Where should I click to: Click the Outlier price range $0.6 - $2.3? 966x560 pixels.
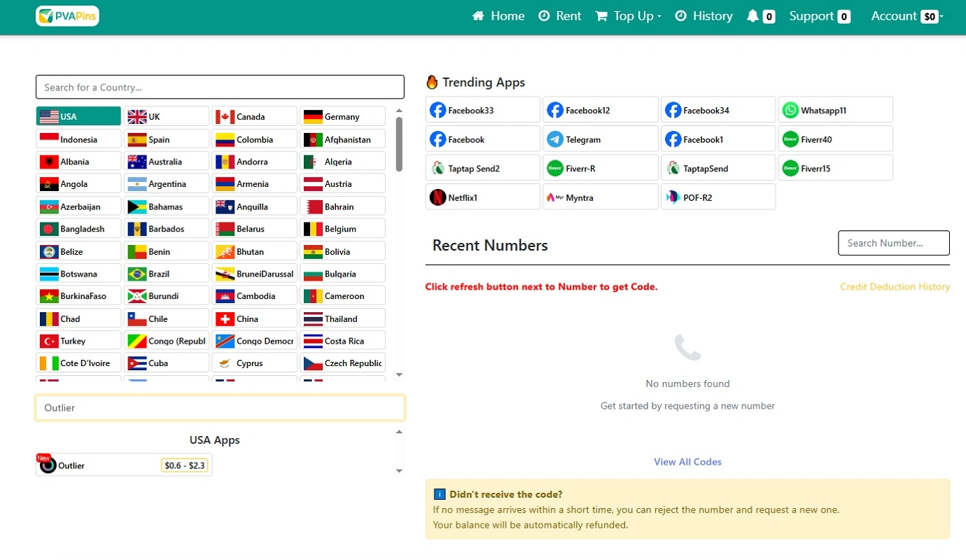pyautogui.click(x=185, y=465)
